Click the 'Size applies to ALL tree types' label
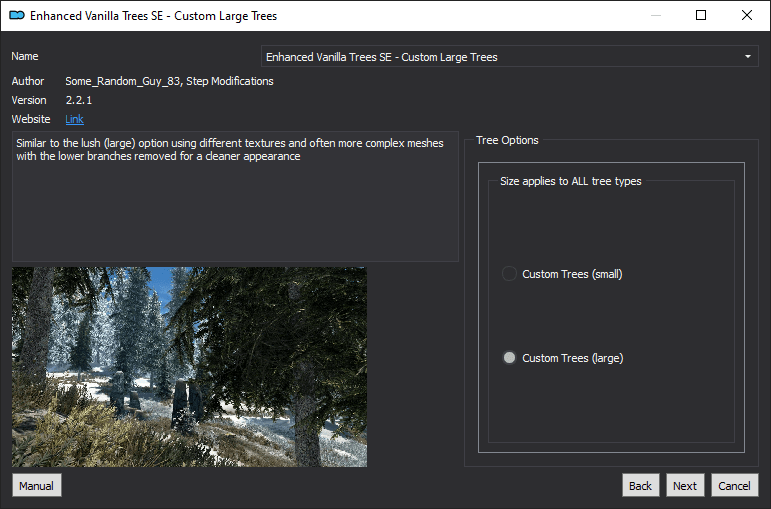Viewport: 771px width, 509px height. click(570, 181)
